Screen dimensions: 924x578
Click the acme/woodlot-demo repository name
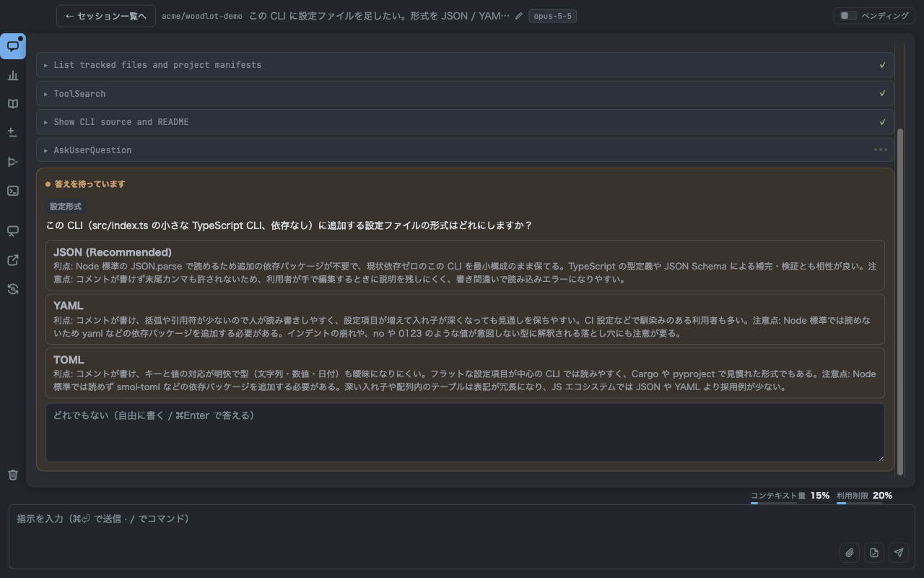pos(202,16)
